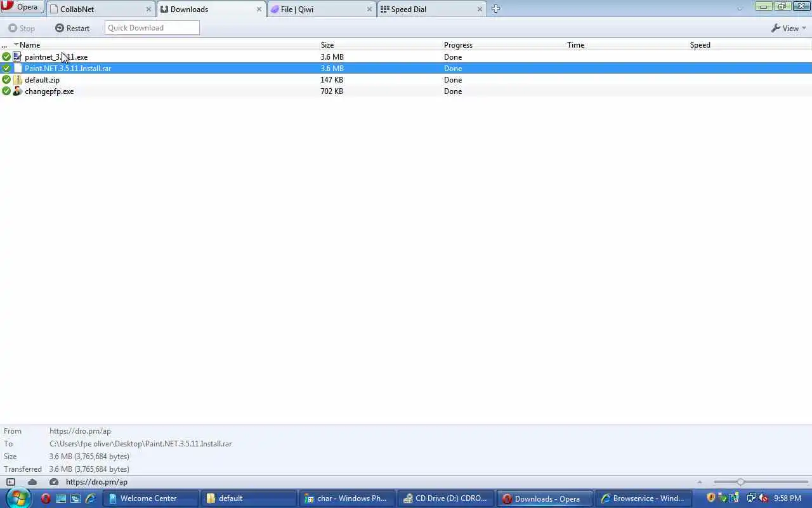The image size is (812, 508).
Task: Click the Restart download button
Action: click(x=72, y=28)
